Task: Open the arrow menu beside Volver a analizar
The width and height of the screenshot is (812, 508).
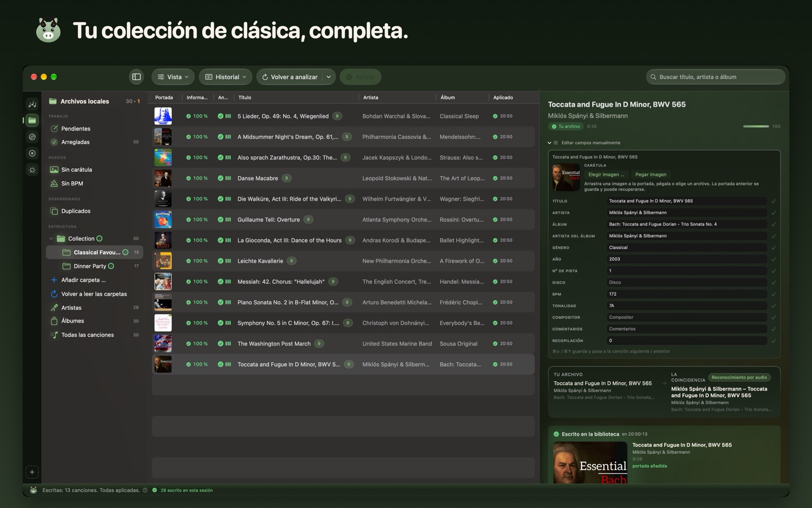Action: [329, 77]
